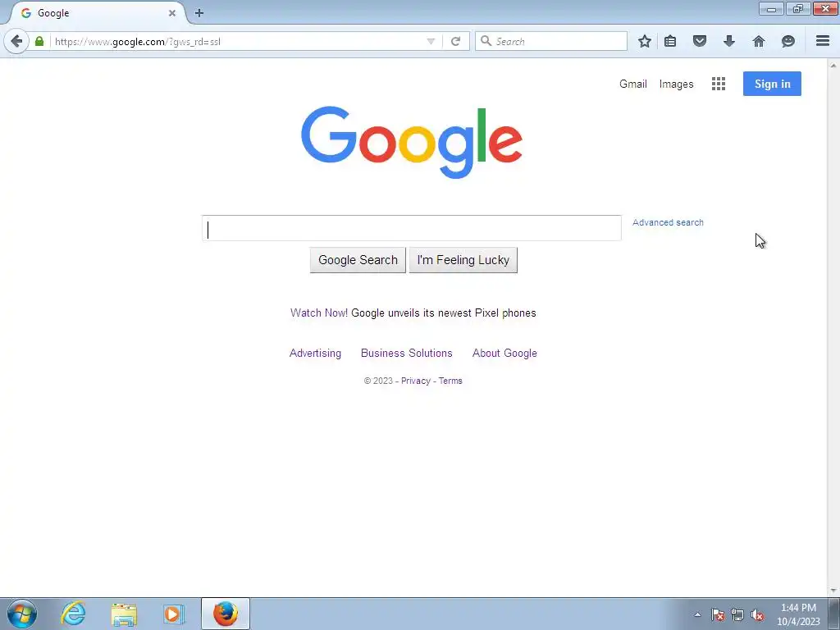Open the Privacy link in footer
Screen dimensions: 840x630
(x=416, y=381)
